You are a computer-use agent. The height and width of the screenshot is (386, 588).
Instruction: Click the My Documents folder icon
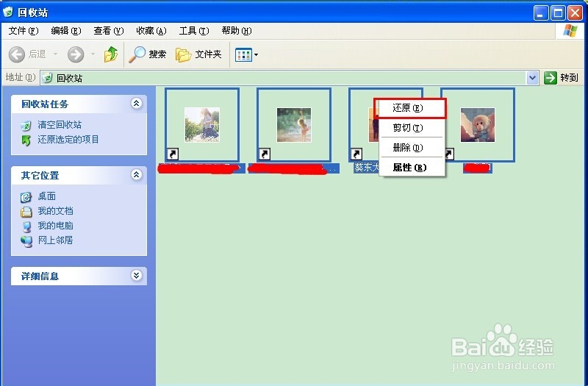pos(26,212)
